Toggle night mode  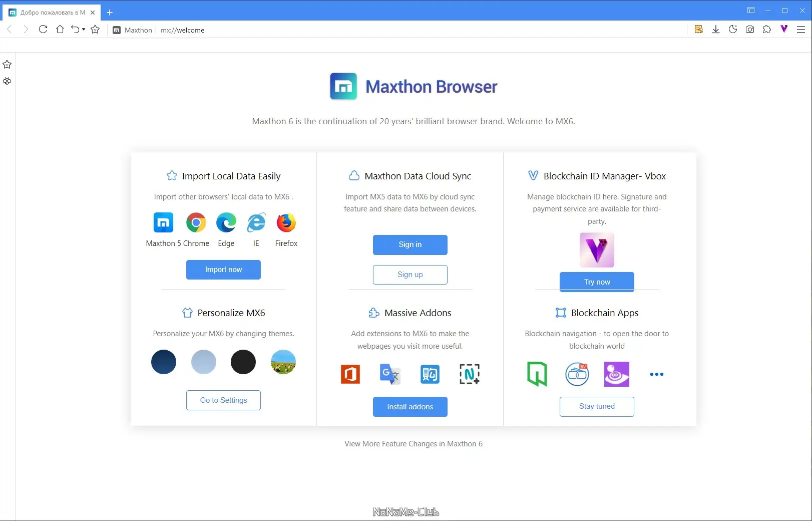pyautogui.click(x=733, y=30)
